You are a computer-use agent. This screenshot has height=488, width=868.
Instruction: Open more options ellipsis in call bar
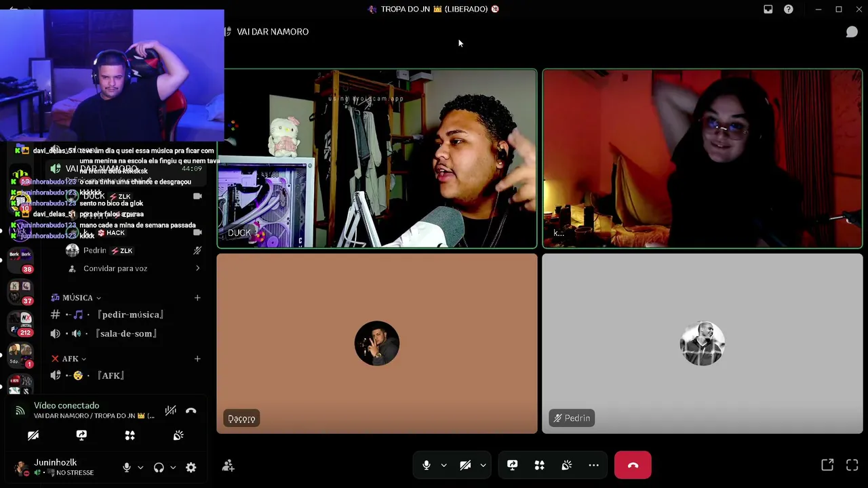click(x=594, y=465)
